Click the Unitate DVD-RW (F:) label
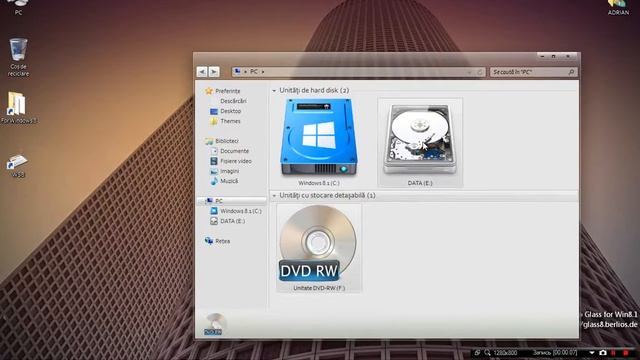The image size is (640, 360). tap(319, 288)
